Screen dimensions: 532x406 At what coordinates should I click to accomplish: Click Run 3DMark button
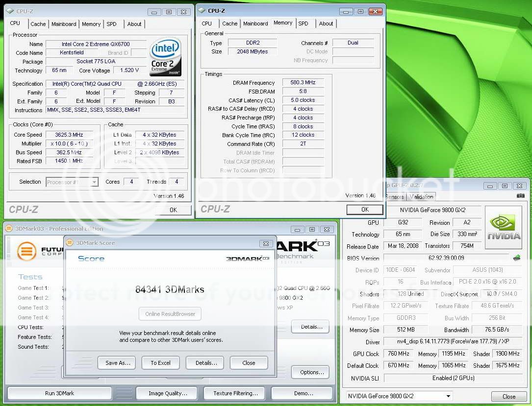60,393
